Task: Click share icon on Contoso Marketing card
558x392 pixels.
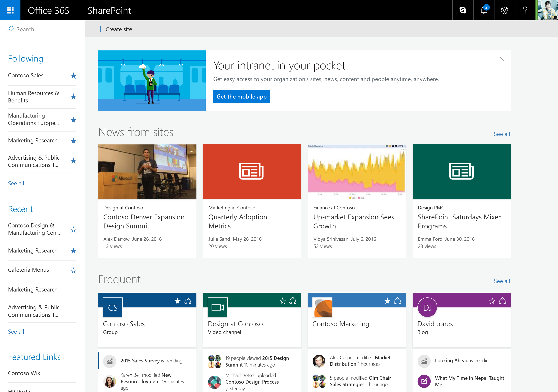Action: click(398, 301)
